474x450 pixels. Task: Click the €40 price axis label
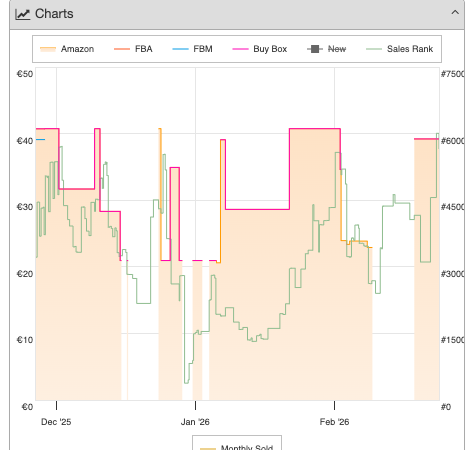[25, 141]
